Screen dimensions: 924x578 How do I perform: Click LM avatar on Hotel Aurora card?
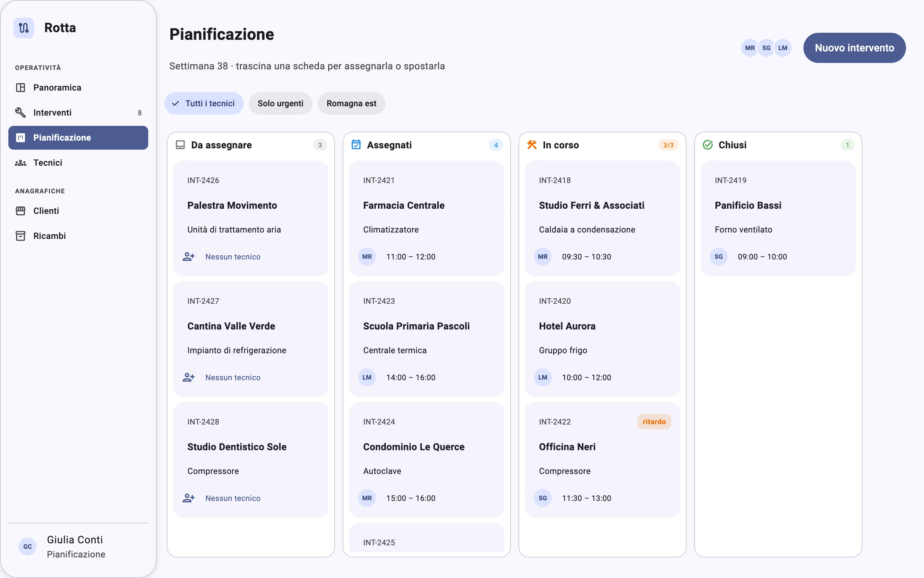(543, 378)
